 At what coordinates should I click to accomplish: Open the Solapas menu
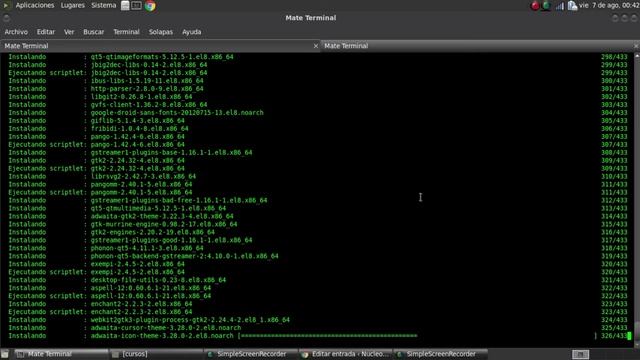160,32
